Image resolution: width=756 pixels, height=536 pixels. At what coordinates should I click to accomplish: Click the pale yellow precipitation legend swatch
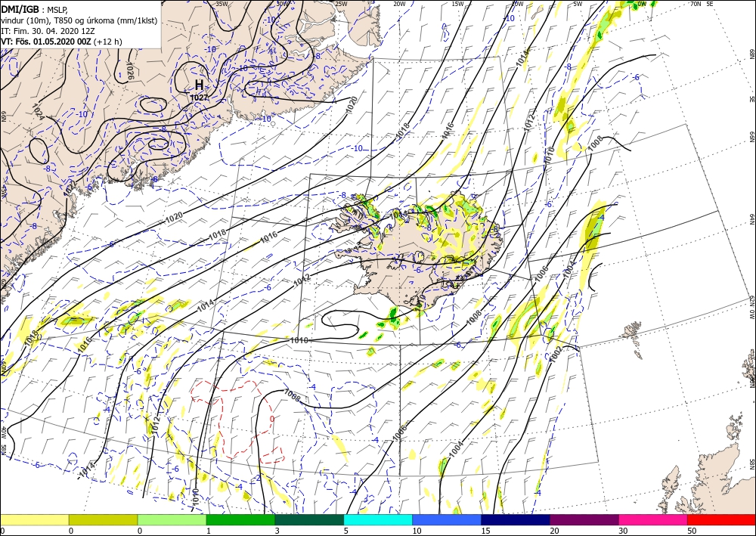pyautogui.click(x=34, y=519)
